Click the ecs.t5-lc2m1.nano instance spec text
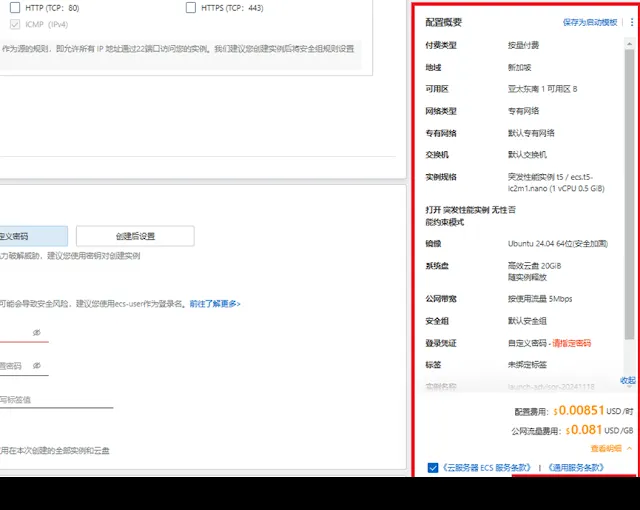This screenshot has height=510, width=640. (556, 183)
